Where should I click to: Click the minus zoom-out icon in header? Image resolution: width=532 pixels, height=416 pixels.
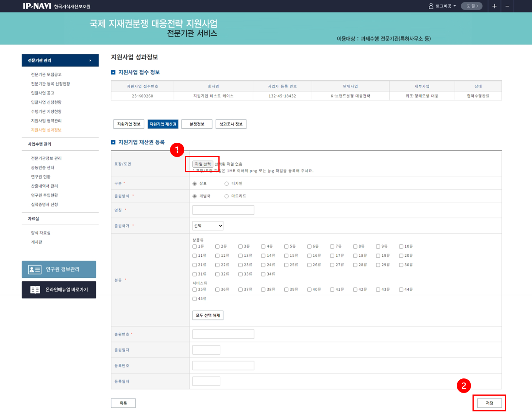click(x=507, y=6)
